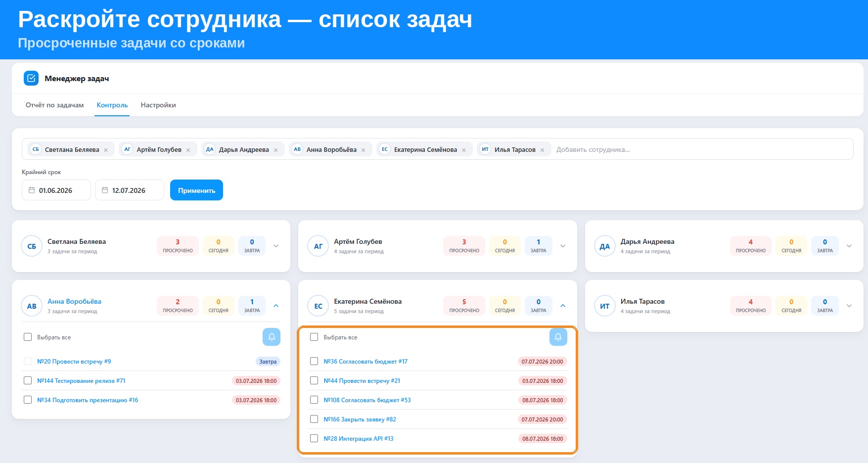The height and width of the screenshot is (463, 868).
Task: Click the СБ avatar in Светлана Беляева card
Action: tap(32, 246)
